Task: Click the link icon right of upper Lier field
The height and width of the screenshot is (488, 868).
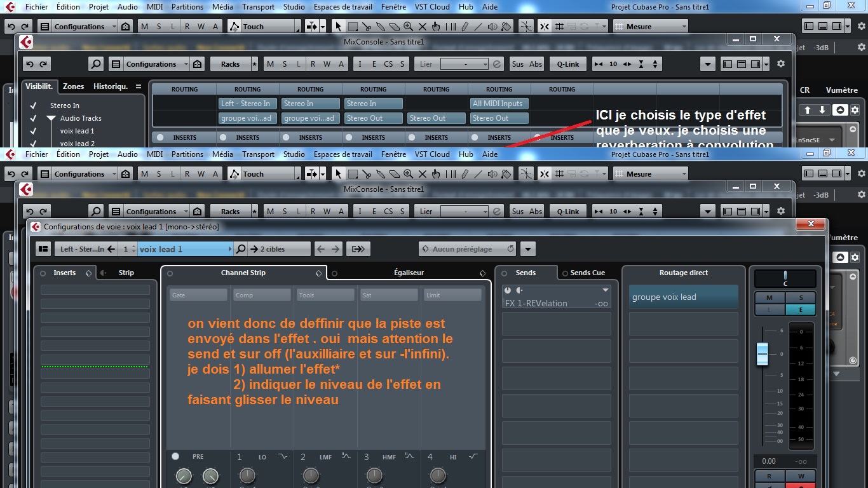Action: click(x=497, y=64)
